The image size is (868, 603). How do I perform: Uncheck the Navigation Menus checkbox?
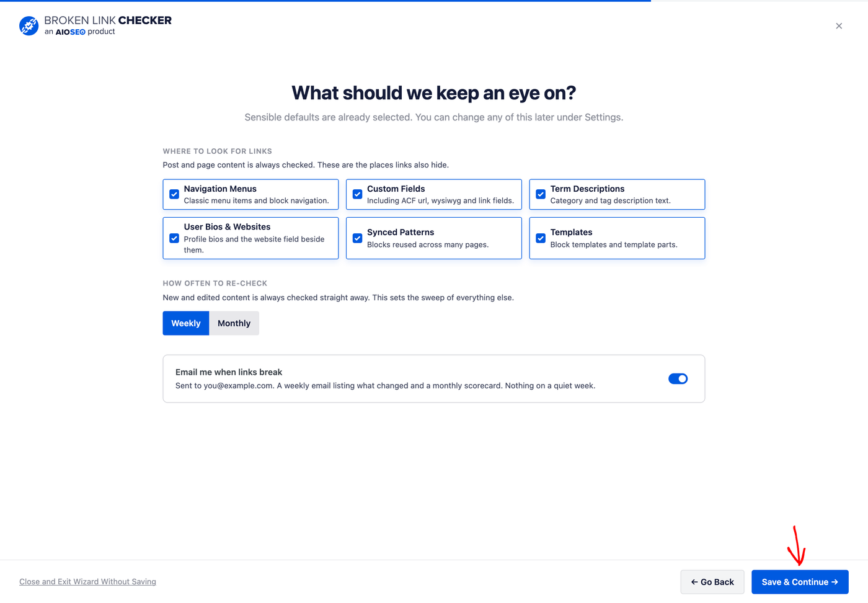(174, 194)
